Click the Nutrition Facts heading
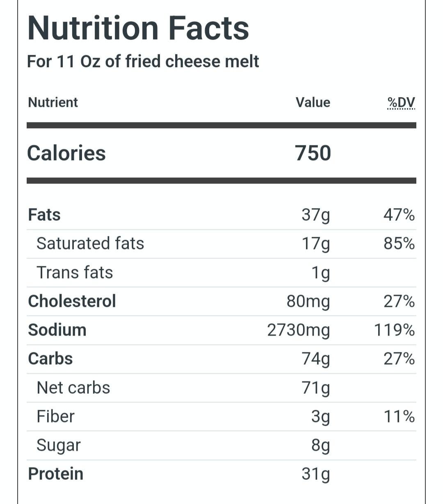443x504 pixels. tap(138, 28)
